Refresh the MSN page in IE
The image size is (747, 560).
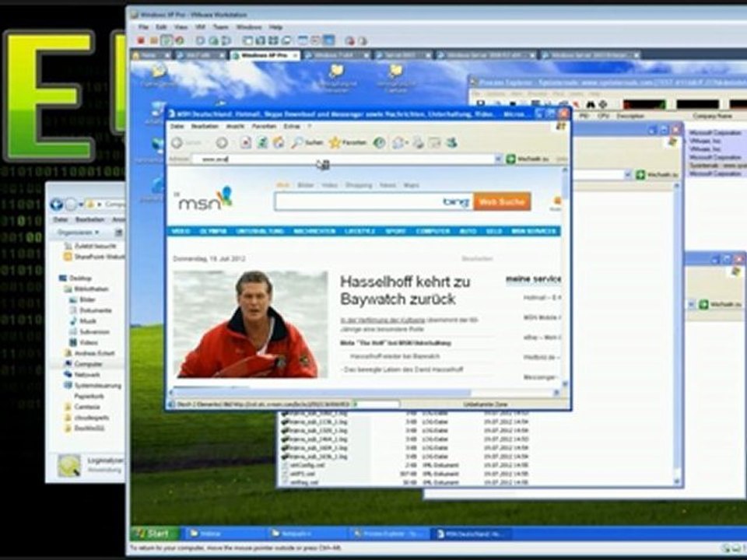(262, 142)
